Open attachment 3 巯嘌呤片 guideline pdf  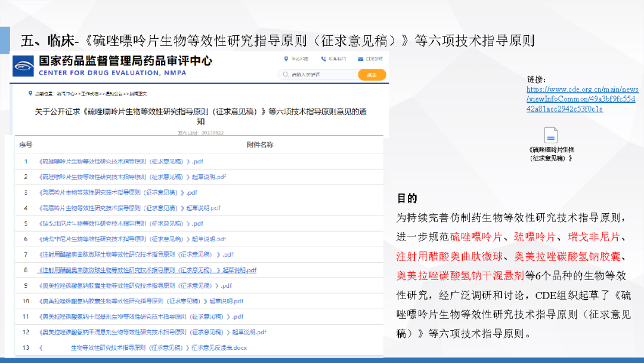click(118, 192)
